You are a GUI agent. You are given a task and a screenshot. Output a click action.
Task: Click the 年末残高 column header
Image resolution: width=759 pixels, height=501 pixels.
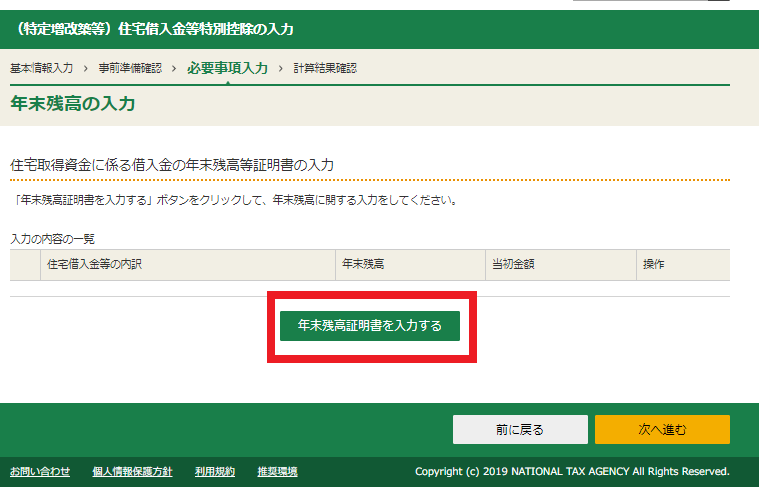[x=410, y=264]
